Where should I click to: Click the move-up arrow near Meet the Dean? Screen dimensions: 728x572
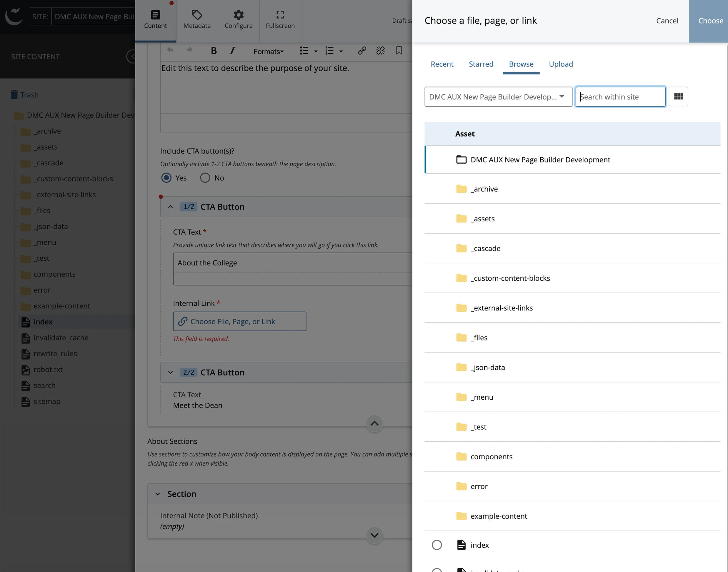click(374, 424)
